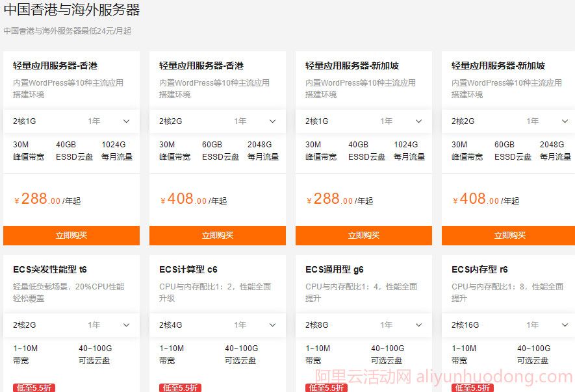Click the 低至5.5折 badge on the ECS突发性能型 t6 card
Screen dimensions: 575x392
coord(34,387)
